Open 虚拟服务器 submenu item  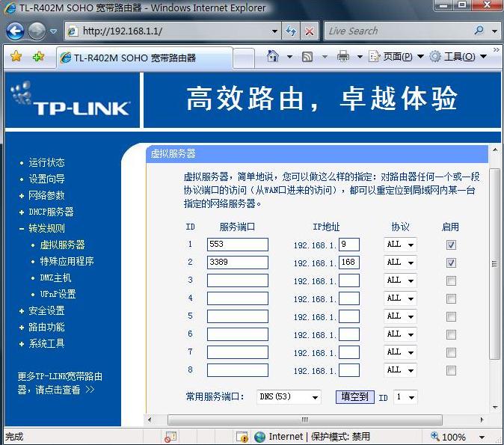coord(62,245)
